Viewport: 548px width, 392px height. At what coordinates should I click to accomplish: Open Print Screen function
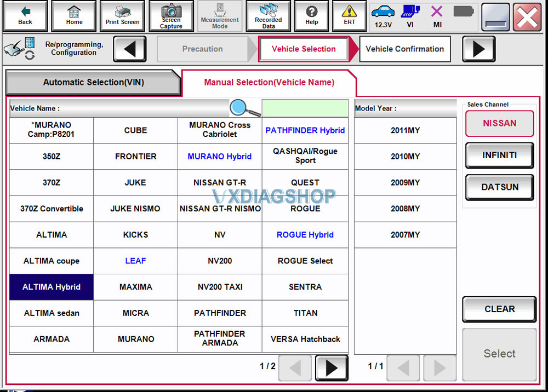(122, 15)
